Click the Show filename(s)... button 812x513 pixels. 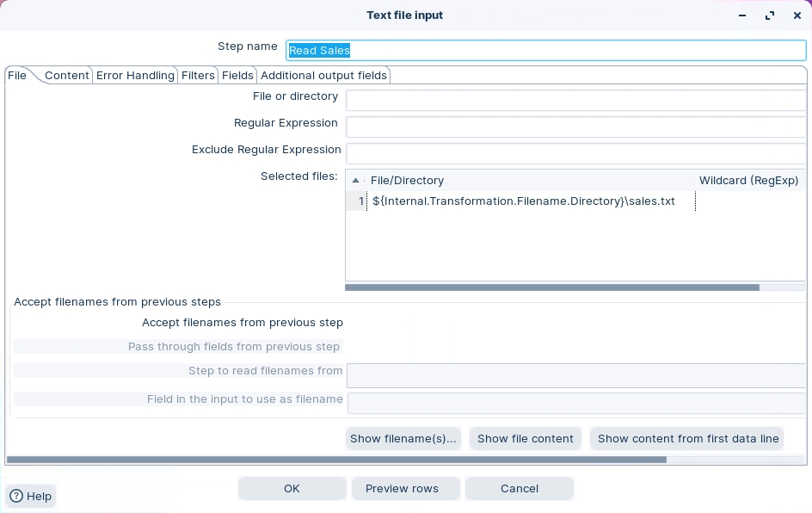coord(403,438)
